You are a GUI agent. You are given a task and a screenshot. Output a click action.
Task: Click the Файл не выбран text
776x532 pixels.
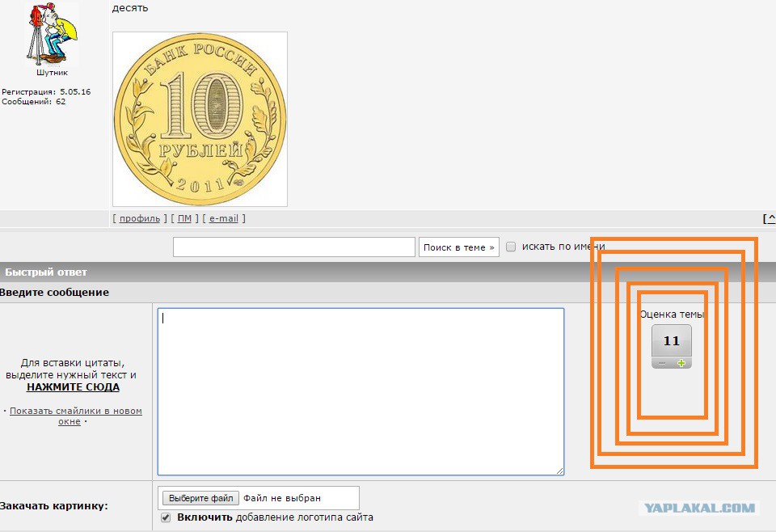[282, 498]
